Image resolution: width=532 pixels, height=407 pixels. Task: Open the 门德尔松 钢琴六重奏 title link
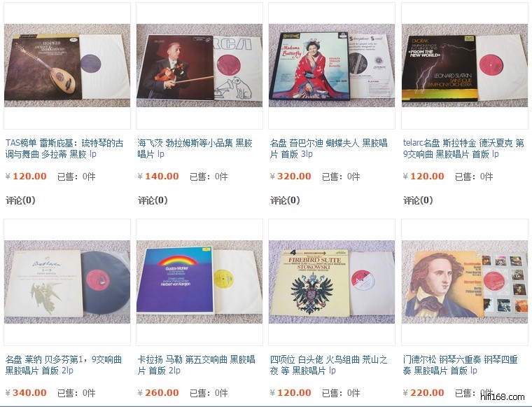pyautogui.click(x=460, y=365)
